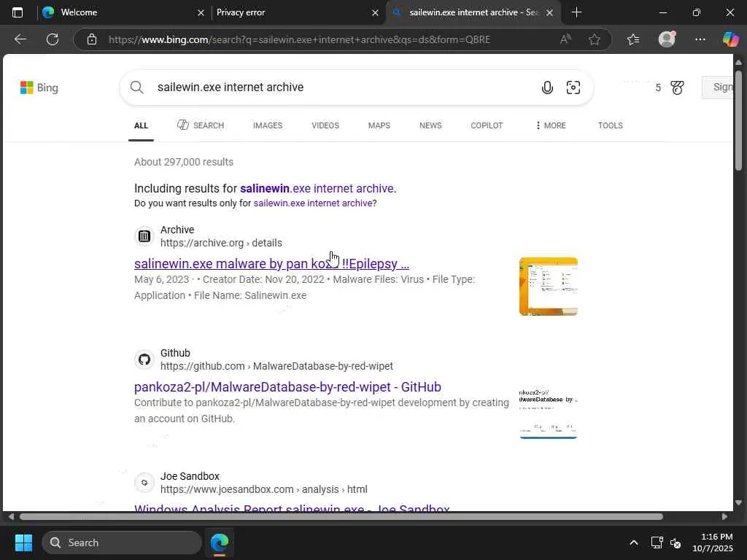This screenshot has width=747, height=560.
Task: Switch to IMAGES results
Action: [x=268, y=125]
